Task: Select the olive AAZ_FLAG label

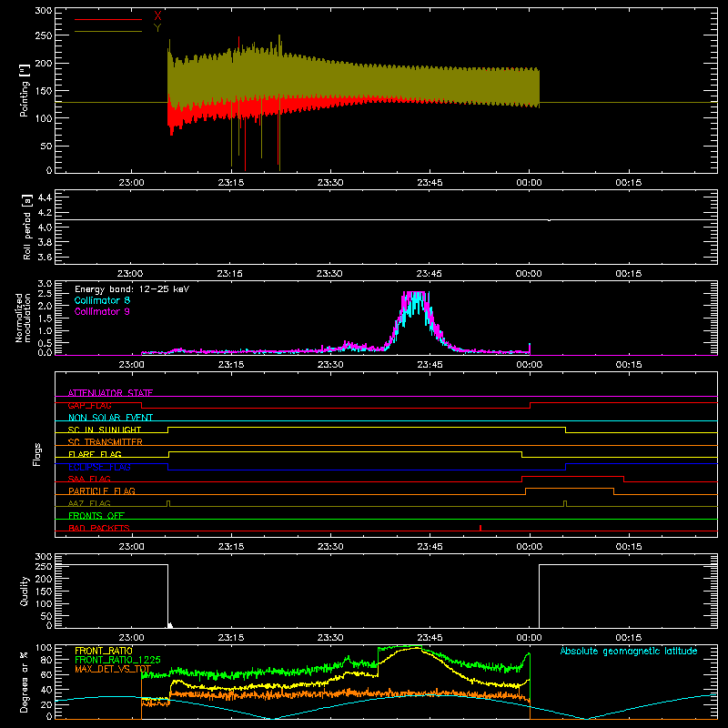Action: click(89, 503)
